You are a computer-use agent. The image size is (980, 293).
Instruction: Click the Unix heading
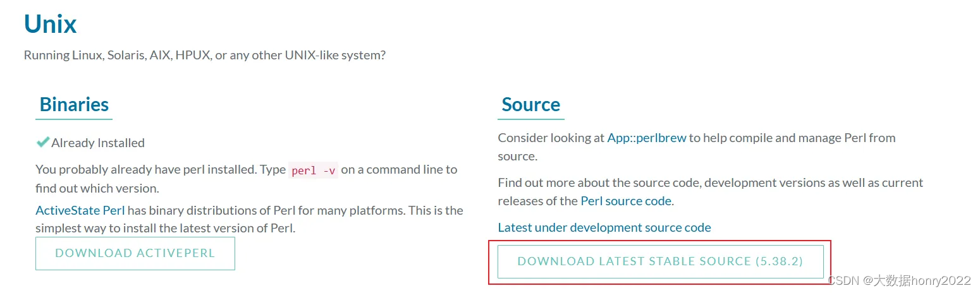pyautogui.click(x=51, y=24)
